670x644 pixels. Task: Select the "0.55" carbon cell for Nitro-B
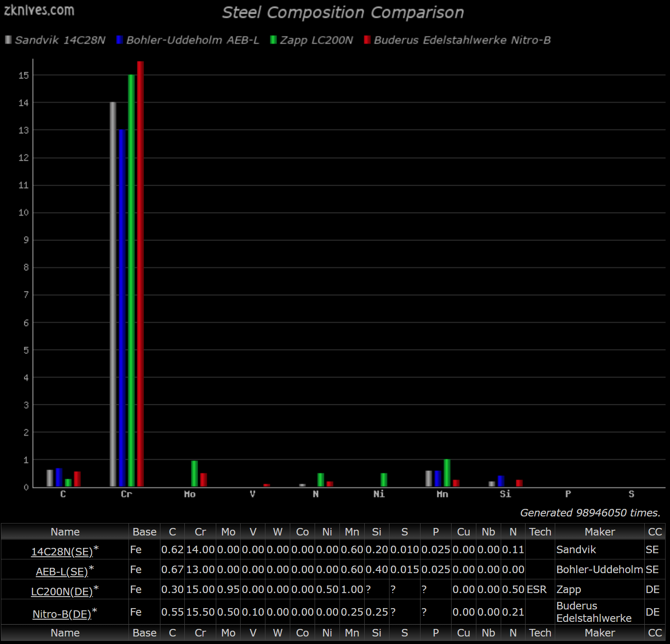pyautogui.click(x=172, y=612)
